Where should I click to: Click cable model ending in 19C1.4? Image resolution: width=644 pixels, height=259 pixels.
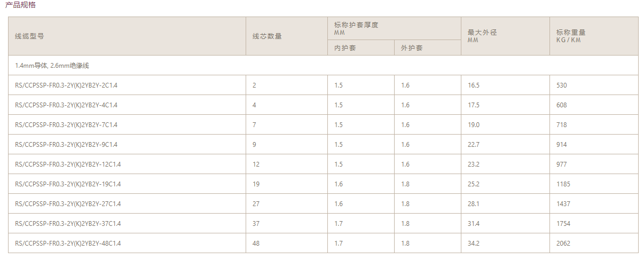pyautogui.click(x=68, y=184)
